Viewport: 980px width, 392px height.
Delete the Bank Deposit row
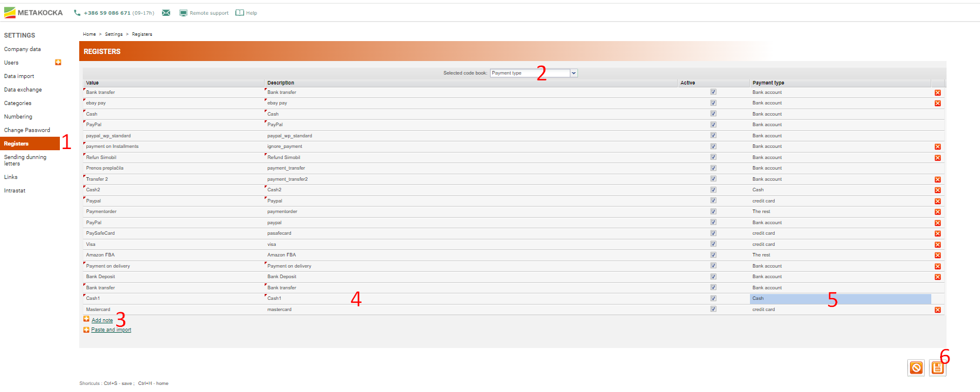click(937, 277)
